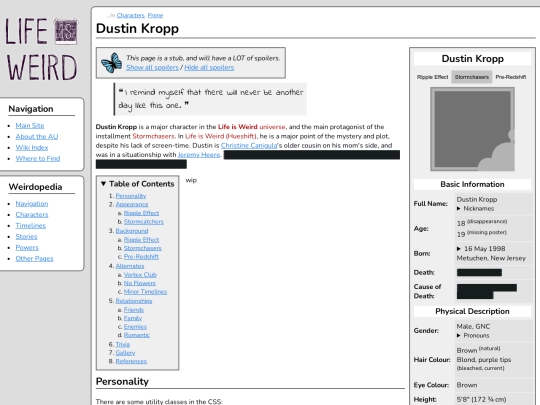Screen dimensions: 540x405
Task: Switch to the Ripple Effect infobox tab
Action: point(433,77)
